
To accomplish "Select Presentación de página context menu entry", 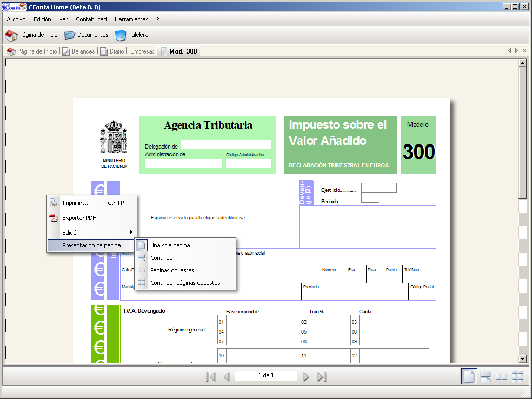I will coord(91,245).
